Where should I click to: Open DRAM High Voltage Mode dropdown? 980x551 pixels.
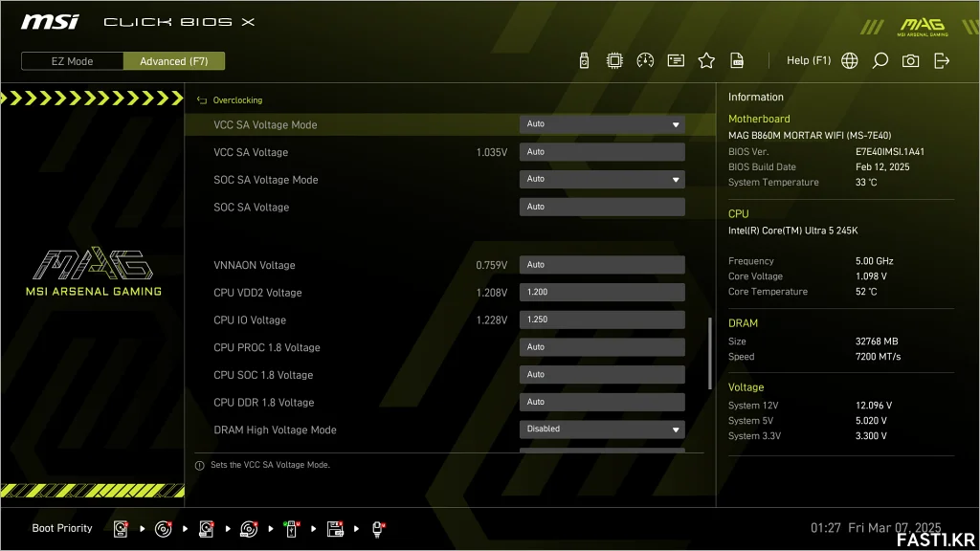coord(602,430)
